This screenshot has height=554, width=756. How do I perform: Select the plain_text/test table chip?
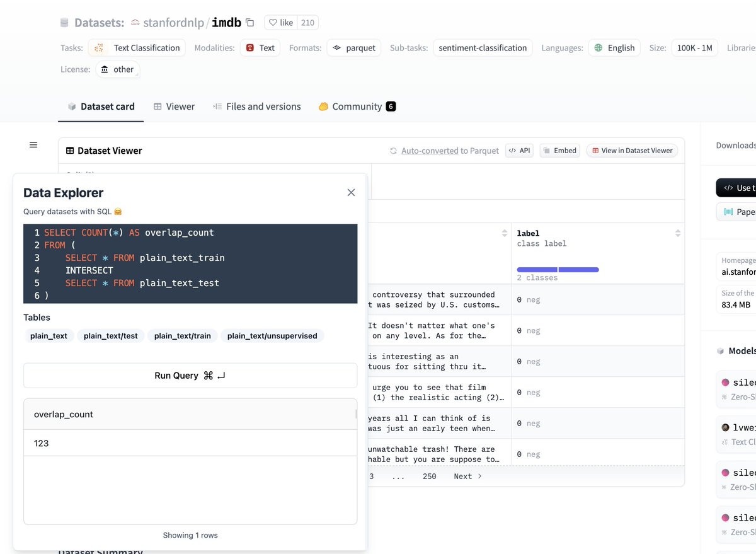coord(111,336)
